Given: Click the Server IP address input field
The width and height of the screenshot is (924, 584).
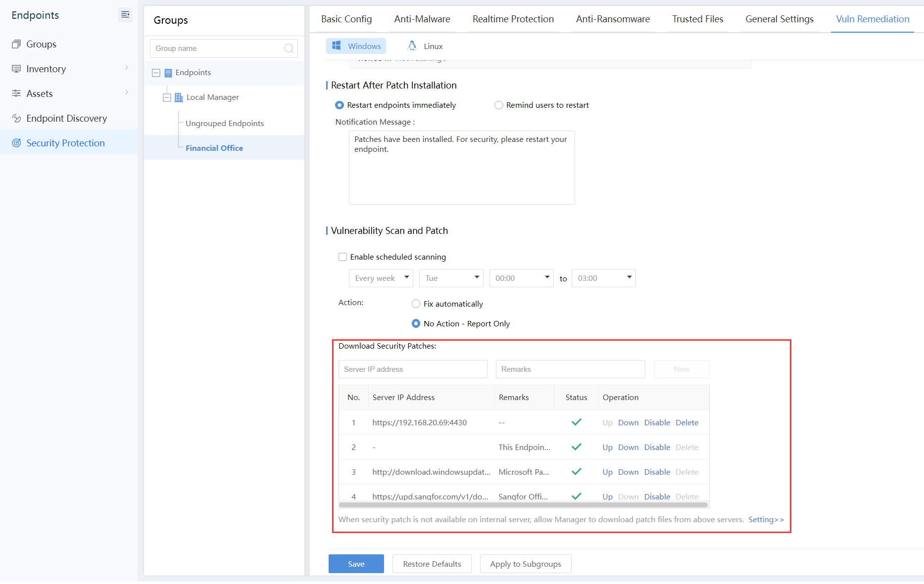Looking at the screenshot, I should 413,369.
